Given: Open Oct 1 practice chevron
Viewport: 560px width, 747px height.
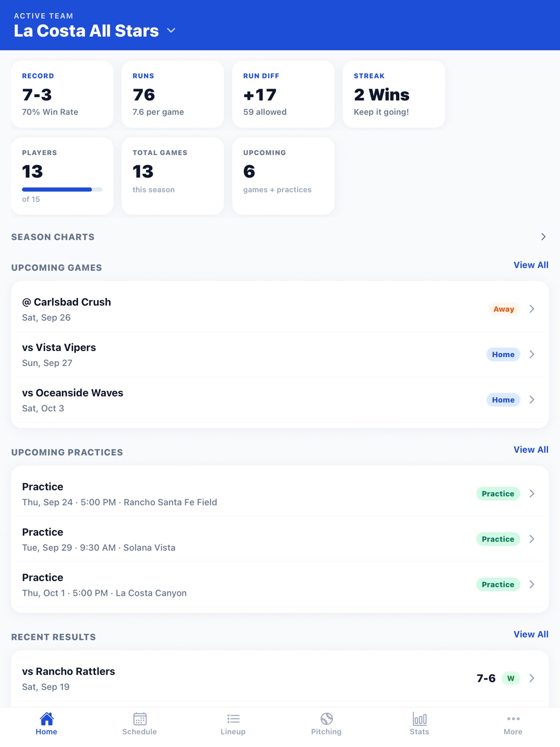Looking at the screenshot, I should (532, 584).
